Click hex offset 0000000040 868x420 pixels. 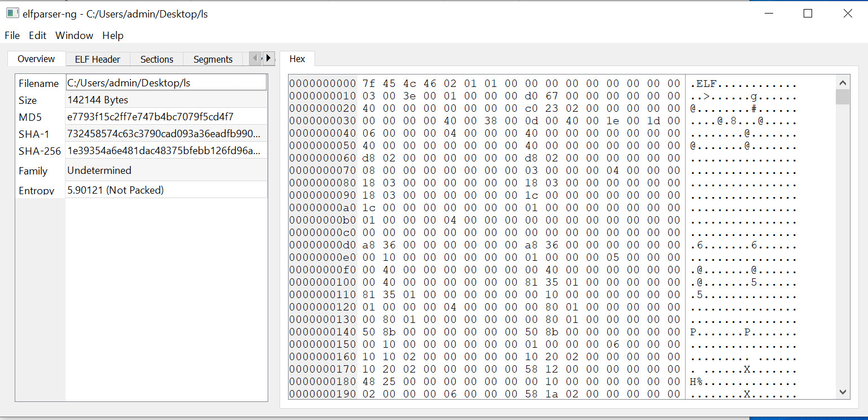pos(323,133)
